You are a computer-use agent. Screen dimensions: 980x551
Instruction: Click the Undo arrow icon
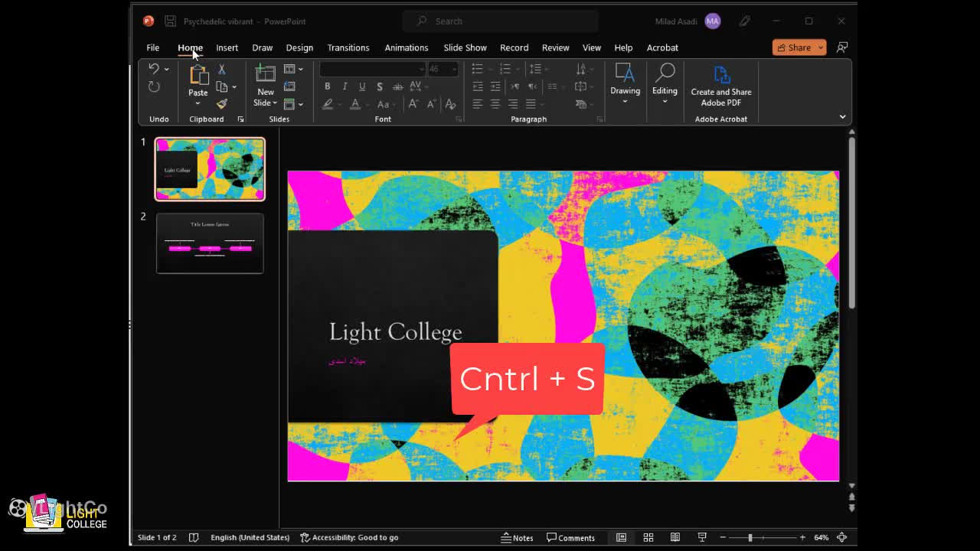[154, 70]
